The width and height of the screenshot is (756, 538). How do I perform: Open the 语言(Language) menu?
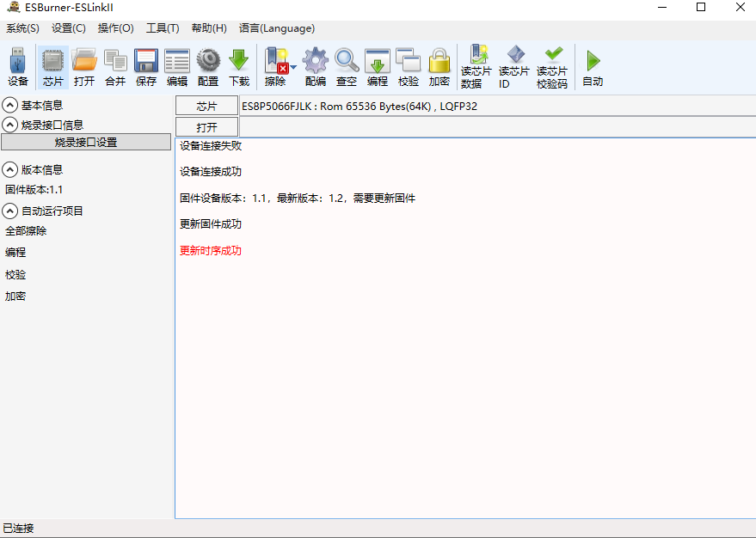[x=277, y=28]
